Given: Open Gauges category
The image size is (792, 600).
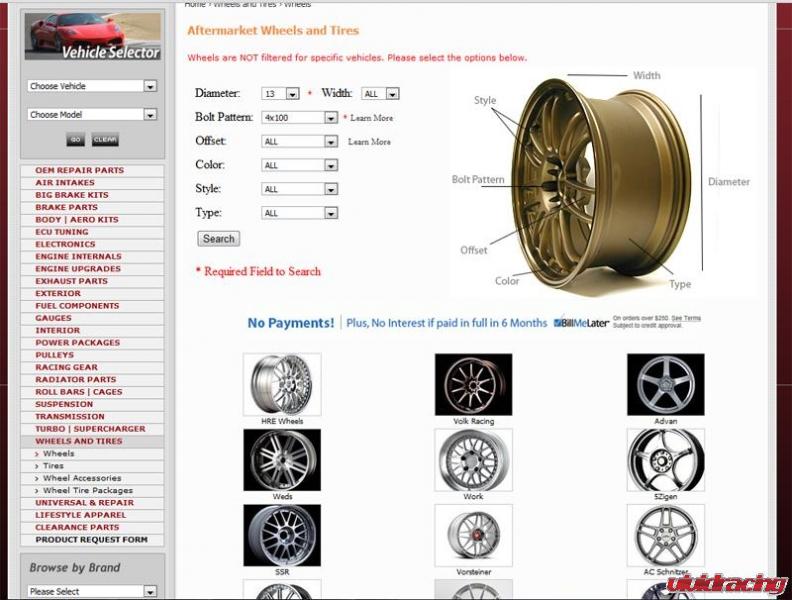Looking at the screenshot, I should point(92,318).
